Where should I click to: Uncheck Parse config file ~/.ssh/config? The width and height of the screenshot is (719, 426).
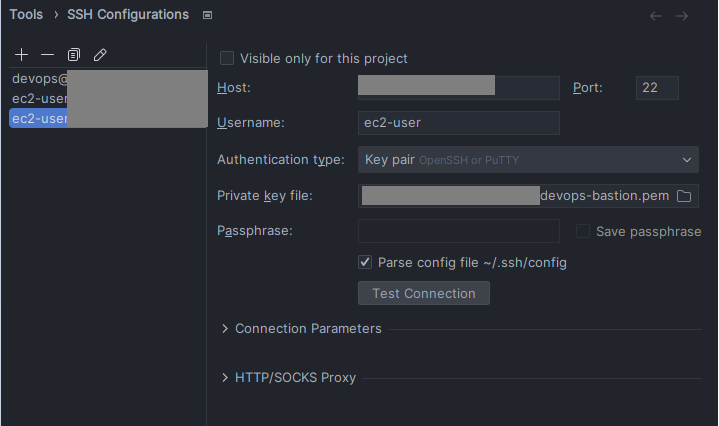click(365, 262)
